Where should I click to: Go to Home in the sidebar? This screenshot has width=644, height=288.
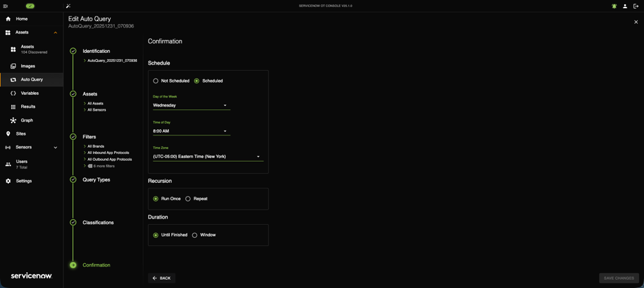click(x=32, y=19)
